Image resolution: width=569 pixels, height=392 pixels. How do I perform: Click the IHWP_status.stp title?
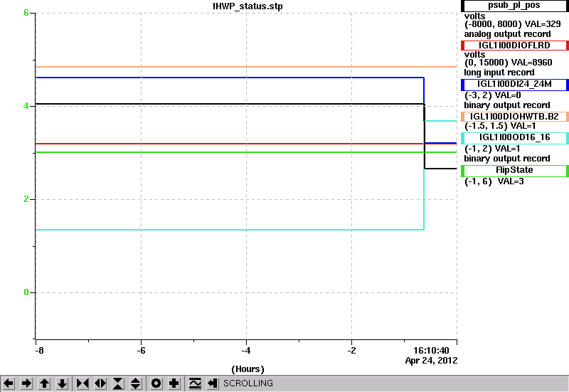[x=248, y=6]
